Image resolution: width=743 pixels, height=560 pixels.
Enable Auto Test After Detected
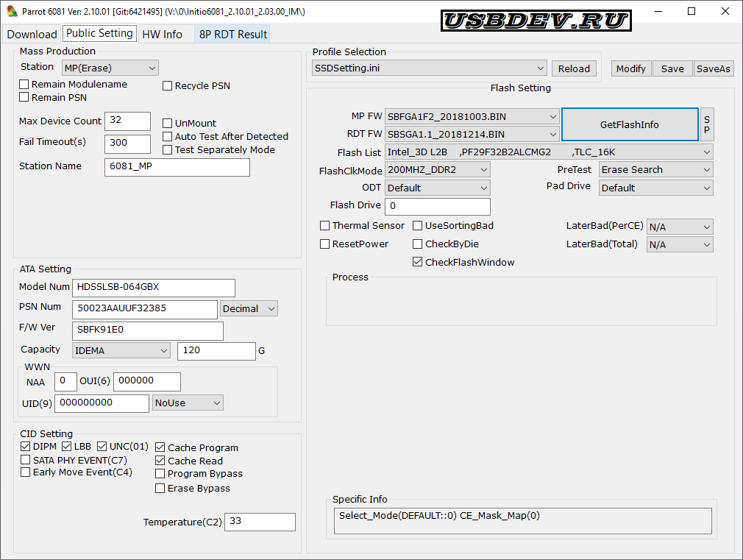(x=167, y=137)
